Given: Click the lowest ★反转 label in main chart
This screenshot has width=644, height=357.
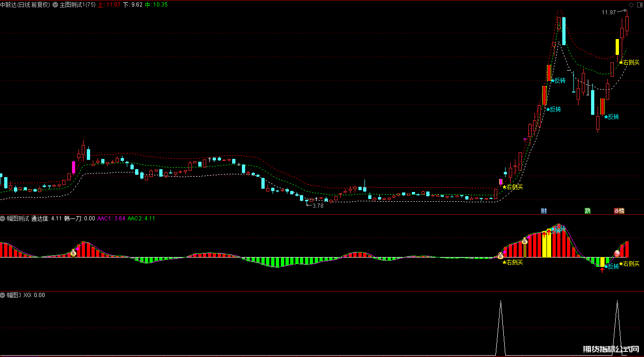Looking at the screenshot, I should (611, 117).
